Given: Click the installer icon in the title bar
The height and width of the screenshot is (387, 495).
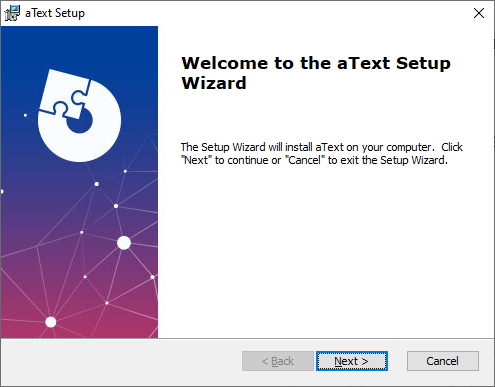Looking at the screenshot, I should click(12, 13).
